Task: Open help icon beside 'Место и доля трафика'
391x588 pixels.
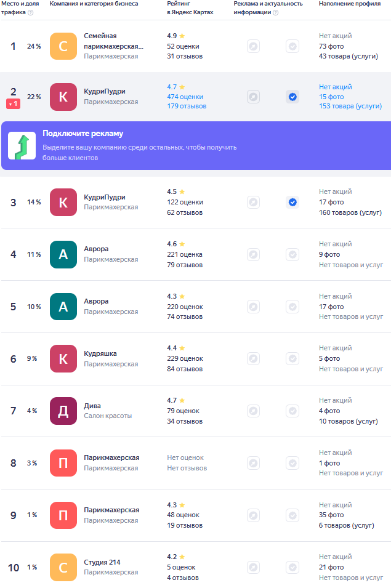Action: pyautogui.click(x=31, y=12)
